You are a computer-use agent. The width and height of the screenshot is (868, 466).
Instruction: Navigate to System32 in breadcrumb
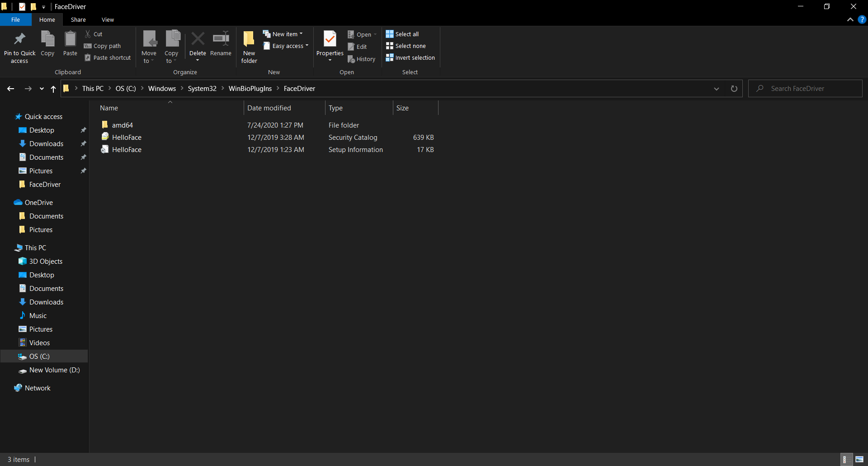pos(202,88)
